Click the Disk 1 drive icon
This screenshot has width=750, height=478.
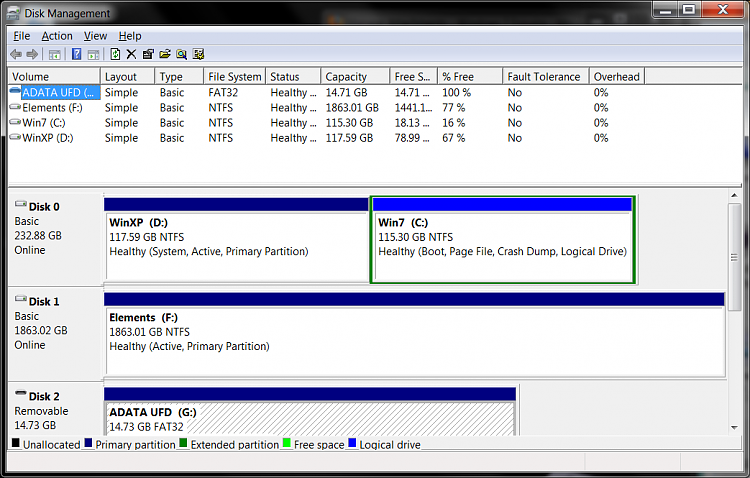(x=21, y=299)
